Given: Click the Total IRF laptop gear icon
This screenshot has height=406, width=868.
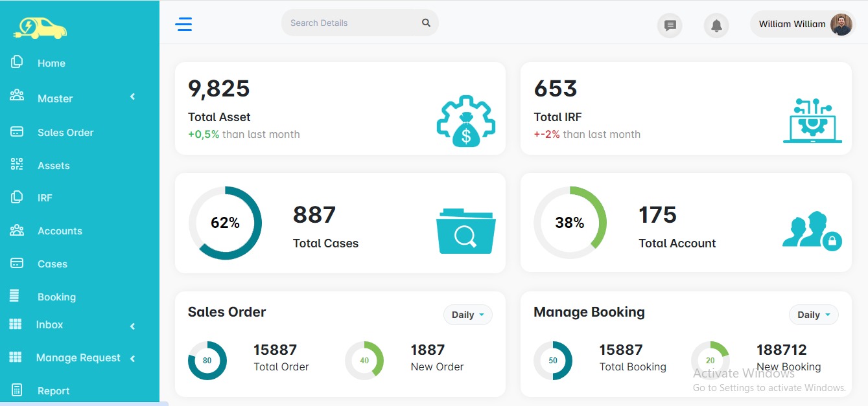Looking at the screenshot, I should pos(812,121).
